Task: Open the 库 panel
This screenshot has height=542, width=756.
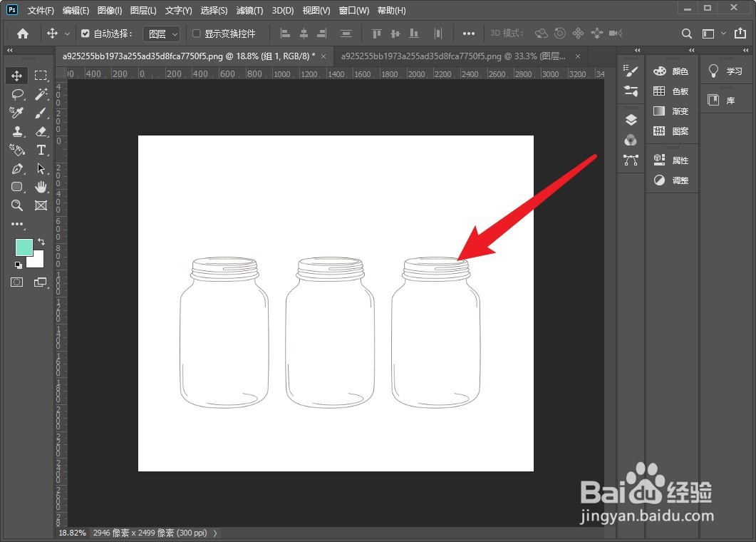Action: (725, 101)
